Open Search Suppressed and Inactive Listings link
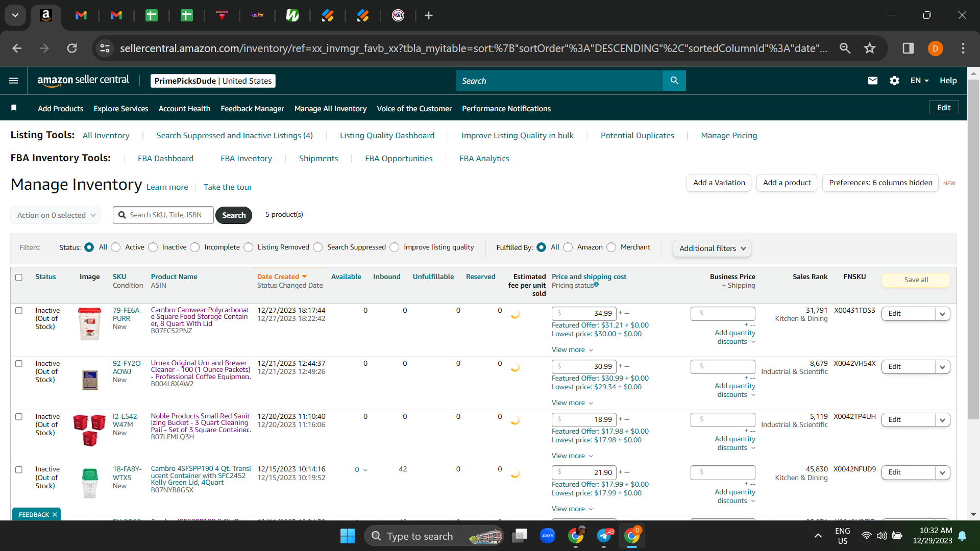Image resolution: width=980 pixels, height=551 pixels. coord(234,136)
